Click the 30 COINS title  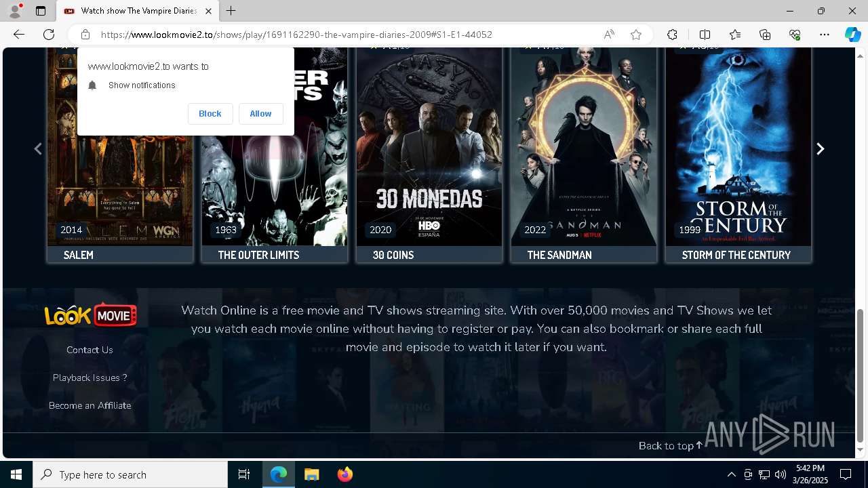pos(393,255)
